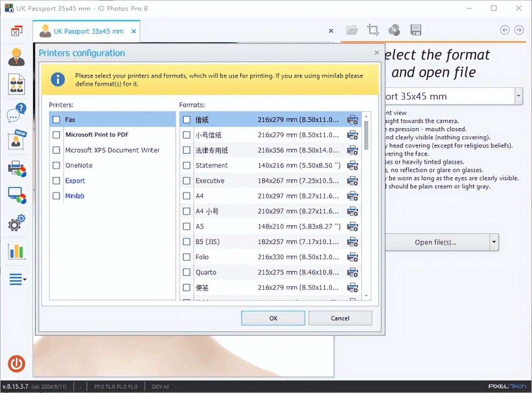Open printer settings icon for A4 小号 format
Viewport: 532px width, 393px height.
tap(352, 211)
